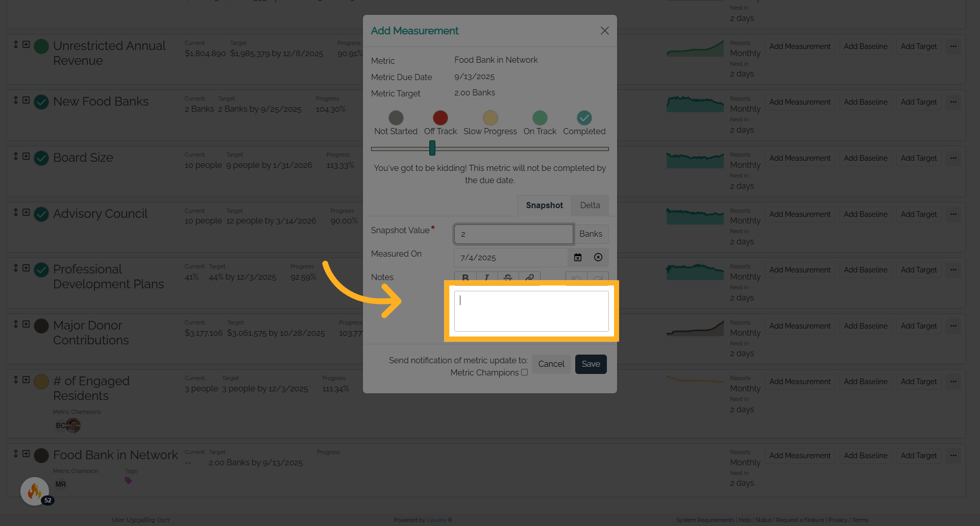
Task: Click Metric Champion avatar in Engaged Residents
Action: [73, 425]
